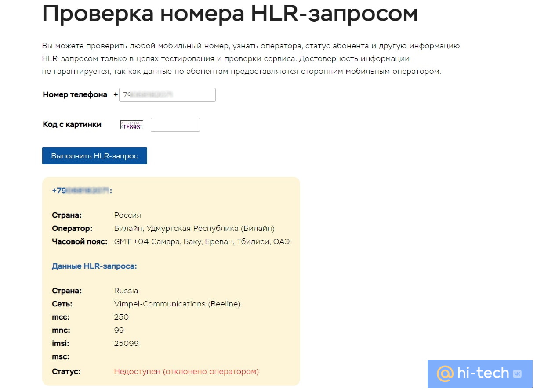Image resolution: width=537 pixels, height=392 pixels.
Task: Click the VK icon in watermark
Action: [x=517, y=374]
